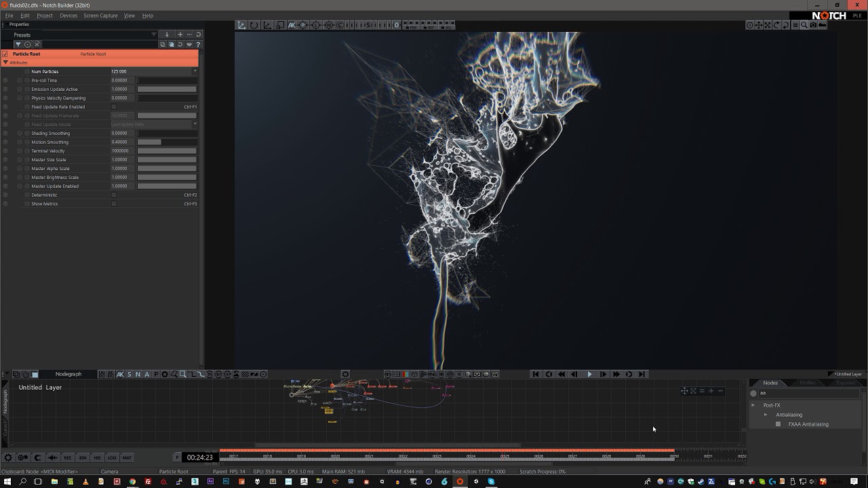Open the Num Particles dropdown arrow

click(x=195, y=71)
